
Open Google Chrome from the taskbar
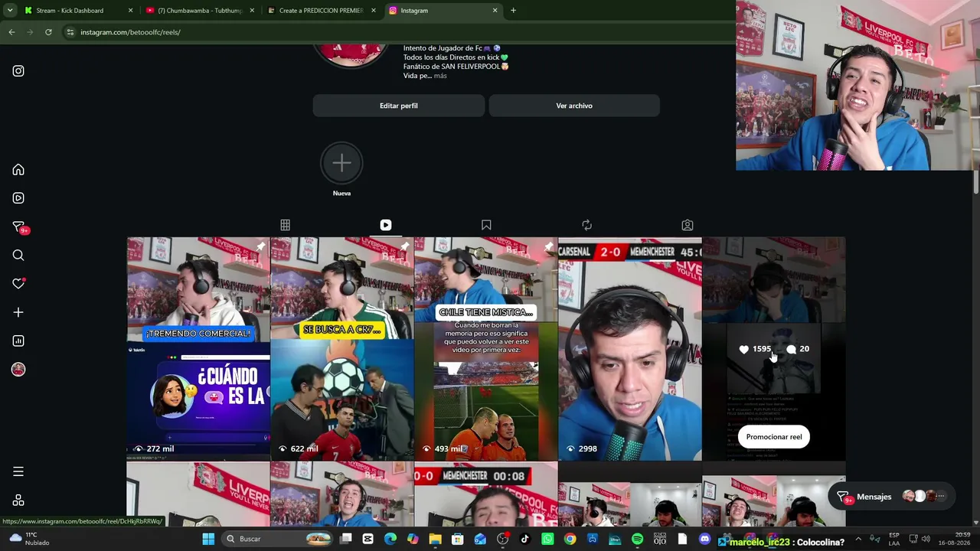(x=570, y=539)
